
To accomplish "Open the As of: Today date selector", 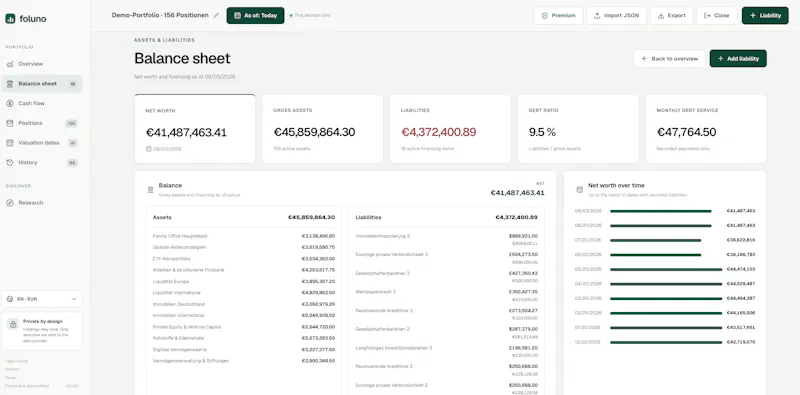I will (x=255, y=15).
